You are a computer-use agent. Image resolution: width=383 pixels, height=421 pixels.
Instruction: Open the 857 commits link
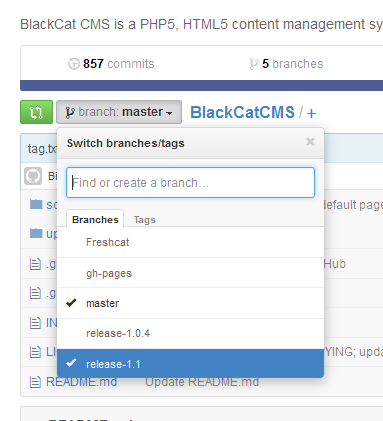(x=118, y=64)
